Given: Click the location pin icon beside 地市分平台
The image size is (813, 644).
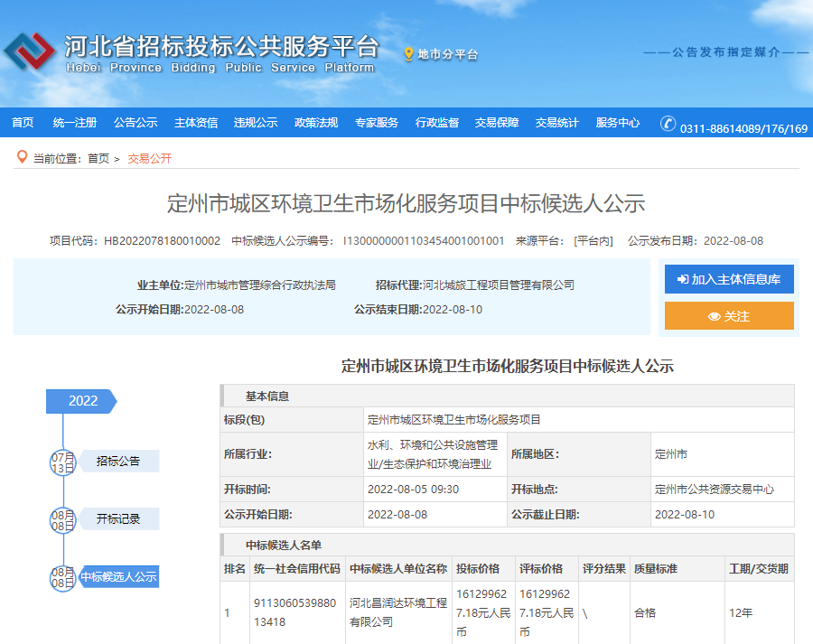Looking at the screenshot, I should pyautogui.click(x=408, y=54).
